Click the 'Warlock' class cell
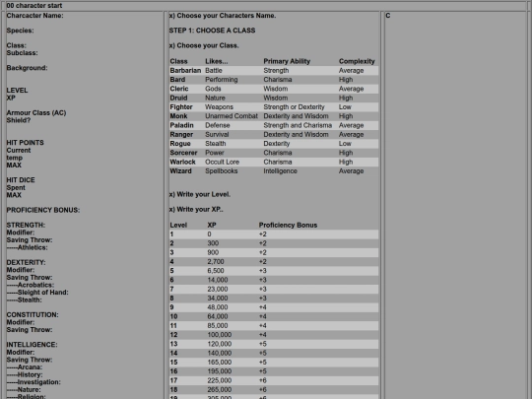Viewport: 532px width, 399px height. point(183,162)
